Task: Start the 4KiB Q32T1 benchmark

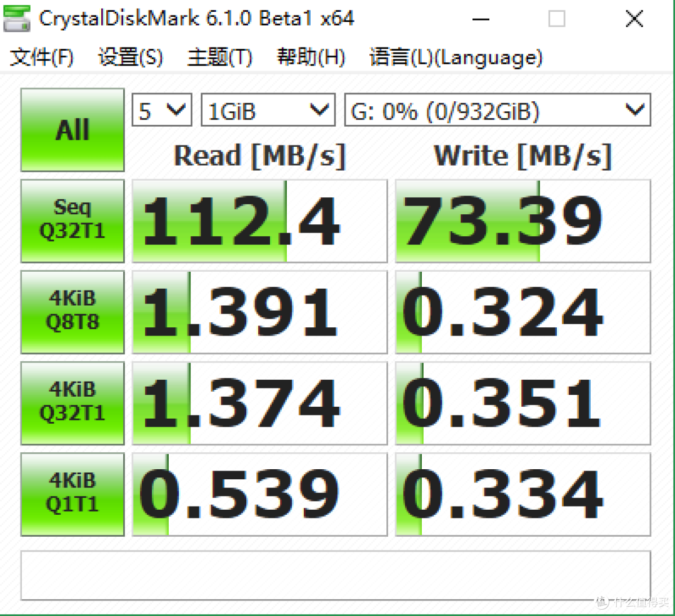Action: [x=72, y=403]
